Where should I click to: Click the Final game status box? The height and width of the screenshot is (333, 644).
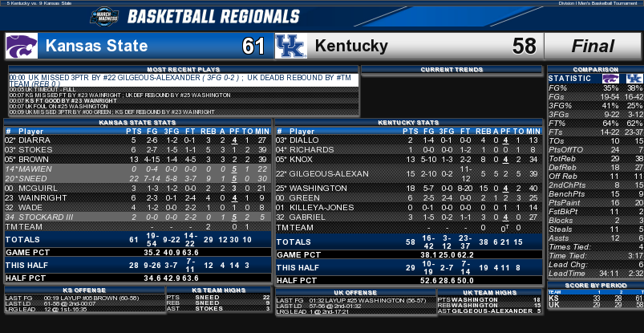point(593,47)
